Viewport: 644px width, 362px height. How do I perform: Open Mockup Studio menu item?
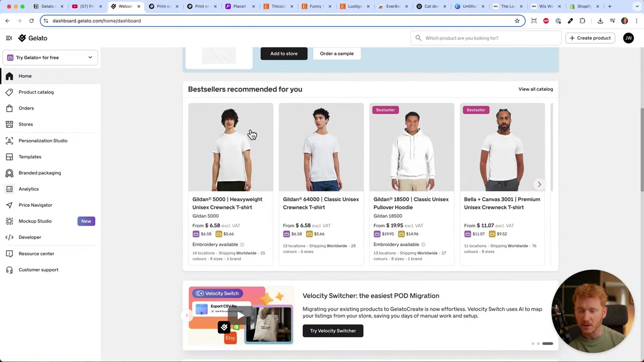(x=35, y=221)
